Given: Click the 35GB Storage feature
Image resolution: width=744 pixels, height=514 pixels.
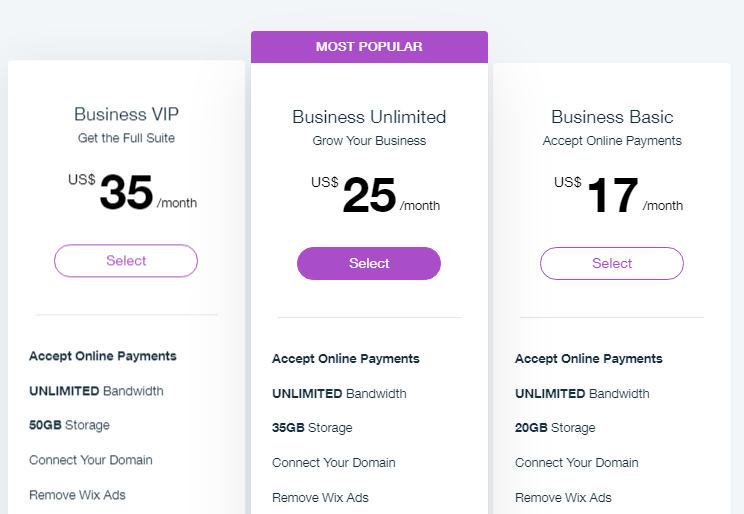Looking at the screenshot, I should [x=312, y=428].
